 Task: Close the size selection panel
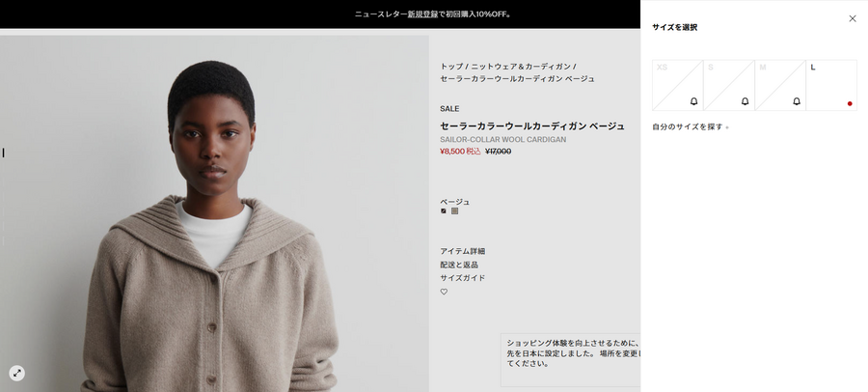(853, 18)
